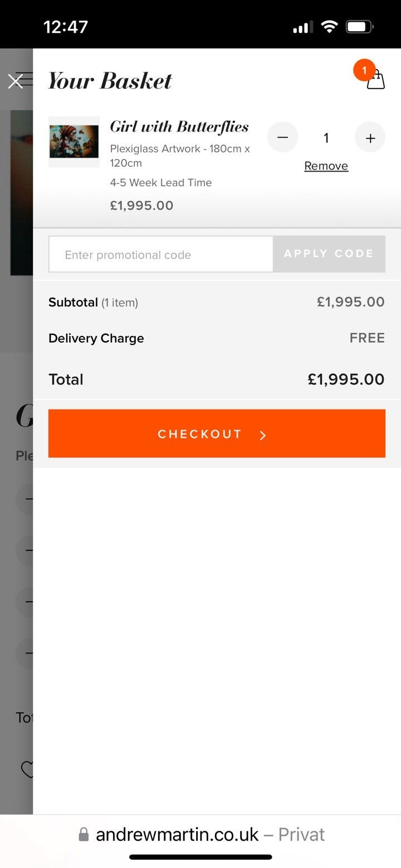The width and height of the screenshot is (401, 868).
Task: Tap the quantity value 1
Action: [x=326, y=138]
